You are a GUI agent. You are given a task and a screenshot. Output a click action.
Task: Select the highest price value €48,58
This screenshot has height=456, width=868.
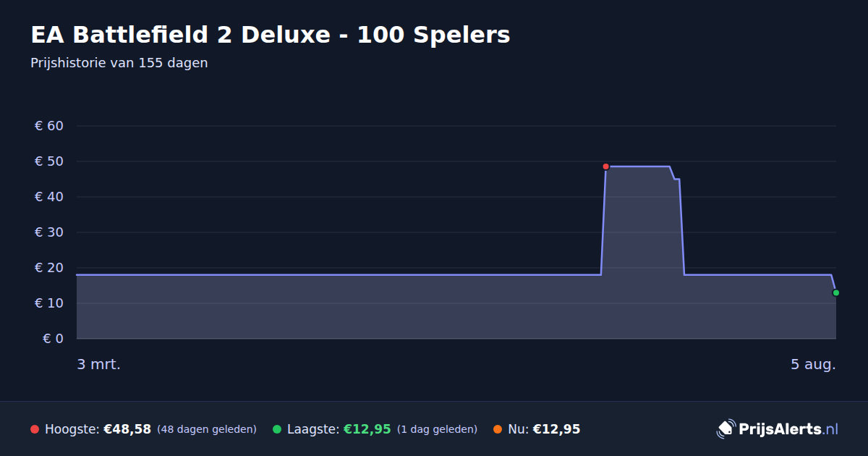coord(127,429)
